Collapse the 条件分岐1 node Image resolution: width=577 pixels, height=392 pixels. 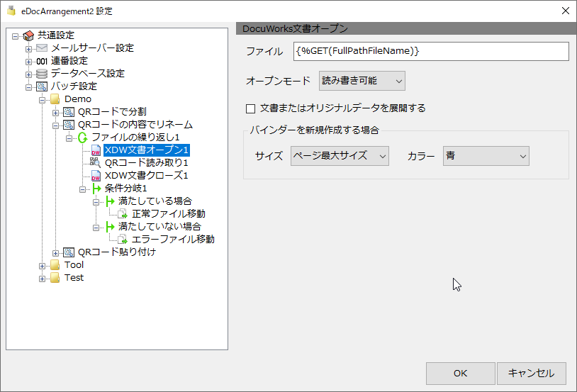83,189
